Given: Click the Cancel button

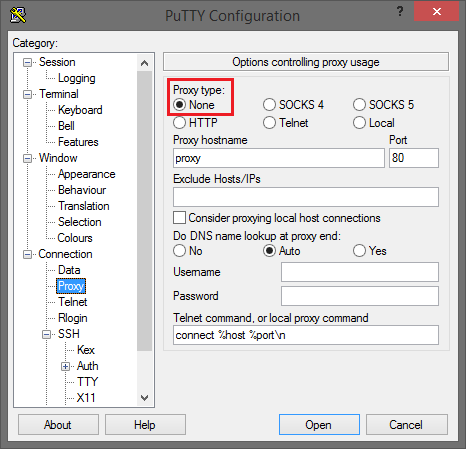Looking at the screenshot, I should (x=407, y=425).
